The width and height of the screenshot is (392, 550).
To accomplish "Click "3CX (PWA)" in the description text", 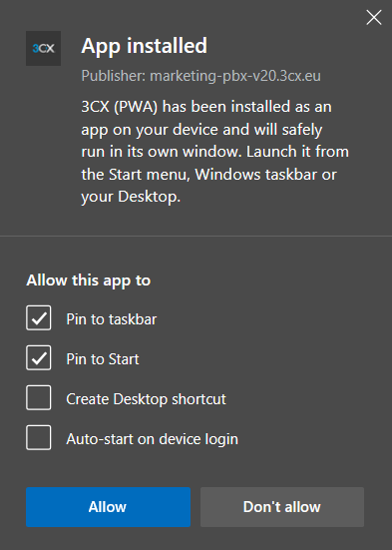I will click(120, 107).
